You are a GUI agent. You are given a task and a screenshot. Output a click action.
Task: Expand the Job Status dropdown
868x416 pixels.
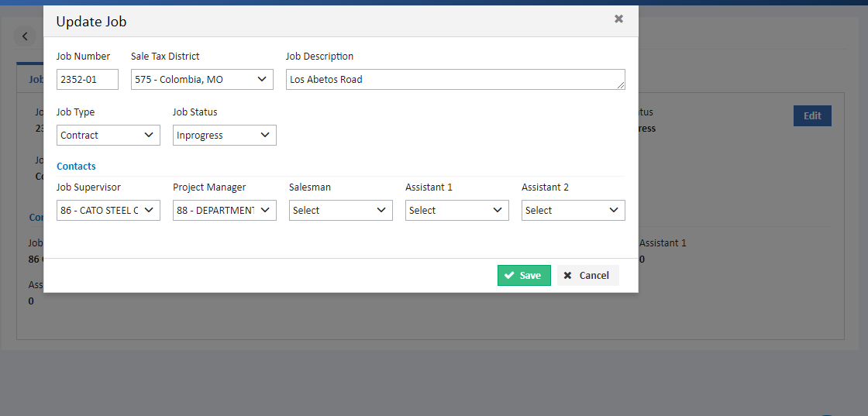[x=225, y=136]
